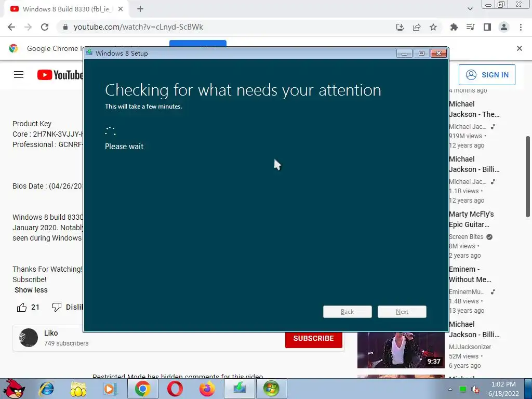Viewport: 532px width, 399px height.
Task: Click the red SUBSCRIBE button
Action: click(x=313, y=338)
